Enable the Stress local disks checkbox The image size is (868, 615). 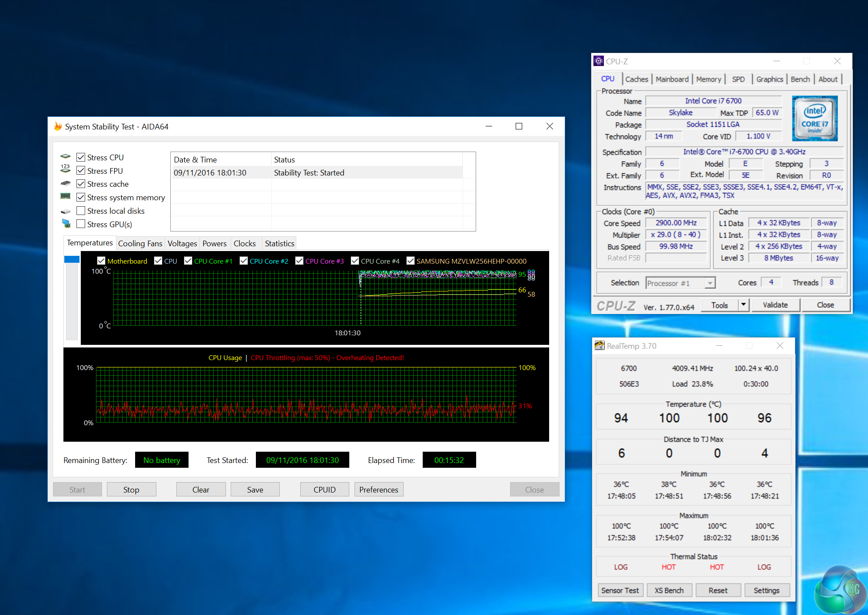pos(81,211)
